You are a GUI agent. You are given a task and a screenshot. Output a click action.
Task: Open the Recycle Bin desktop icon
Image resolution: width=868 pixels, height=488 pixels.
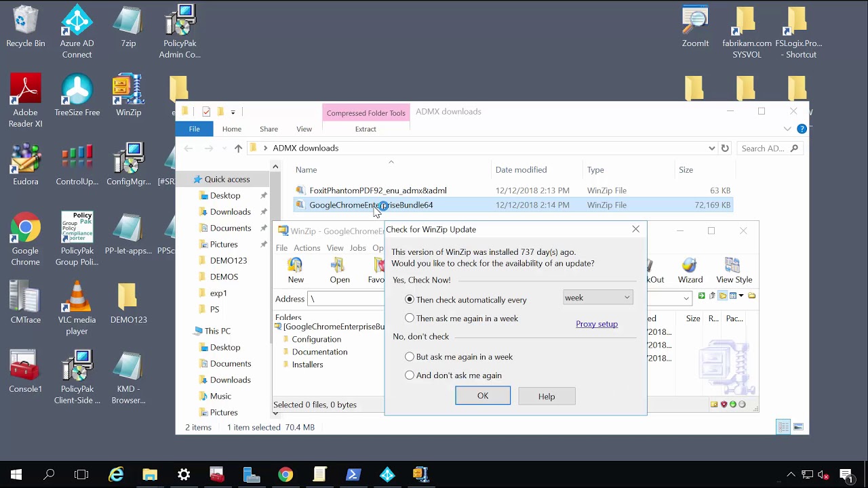tap(26, 27)
